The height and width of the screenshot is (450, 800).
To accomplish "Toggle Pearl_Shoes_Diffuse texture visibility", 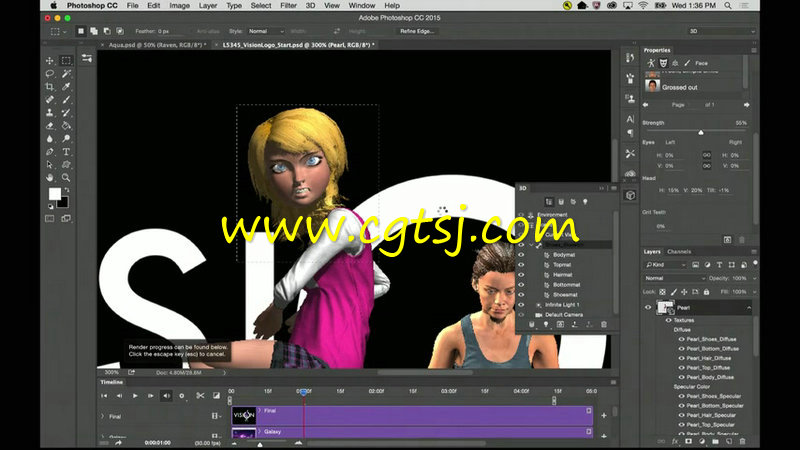I will point(681,339).
